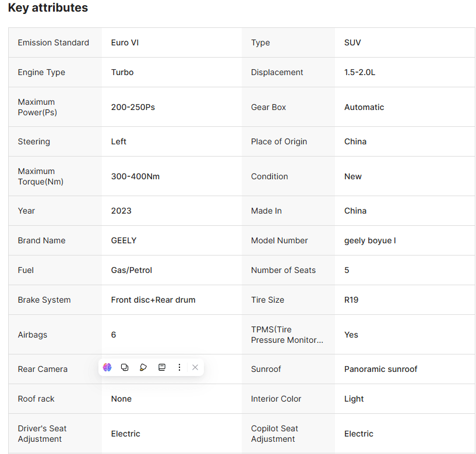Click the book/notes icon in floating toolbar
This screenshot has width=476, height=454.
point(162,367)
